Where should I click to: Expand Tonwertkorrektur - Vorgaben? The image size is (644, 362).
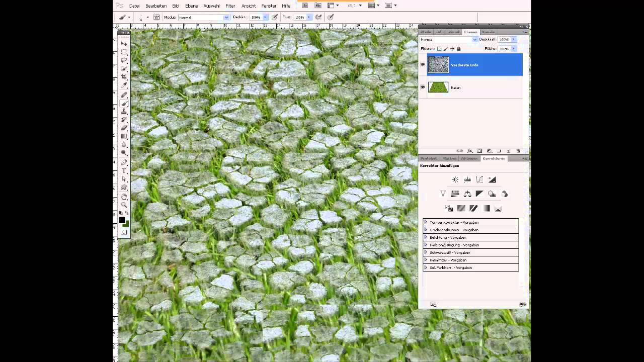click(x=426, y=222)
